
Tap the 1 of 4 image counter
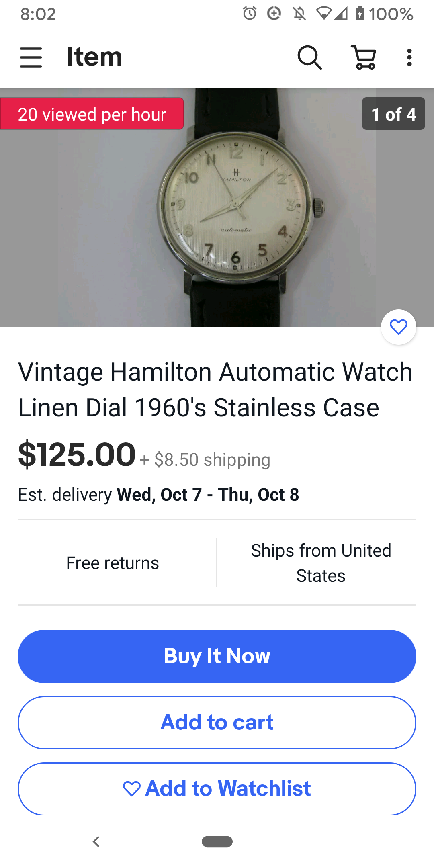coord(393,114)
